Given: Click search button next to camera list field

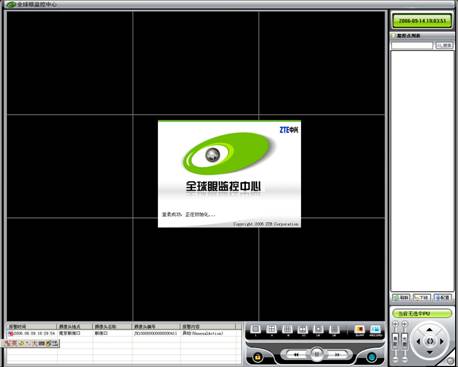Looking at the screenshot, I should (x=445, y=45).
